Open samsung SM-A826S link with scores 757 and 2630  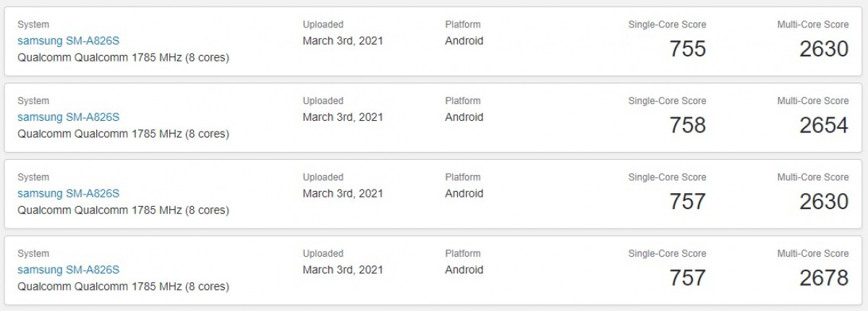[x=68, y=193]
